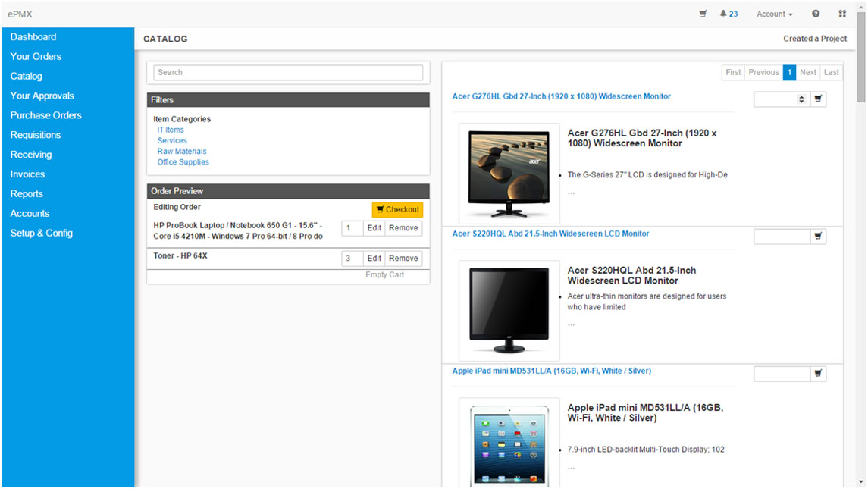Go to First page of results
Viewport: 868px width, 489px height.
[733, 73]
